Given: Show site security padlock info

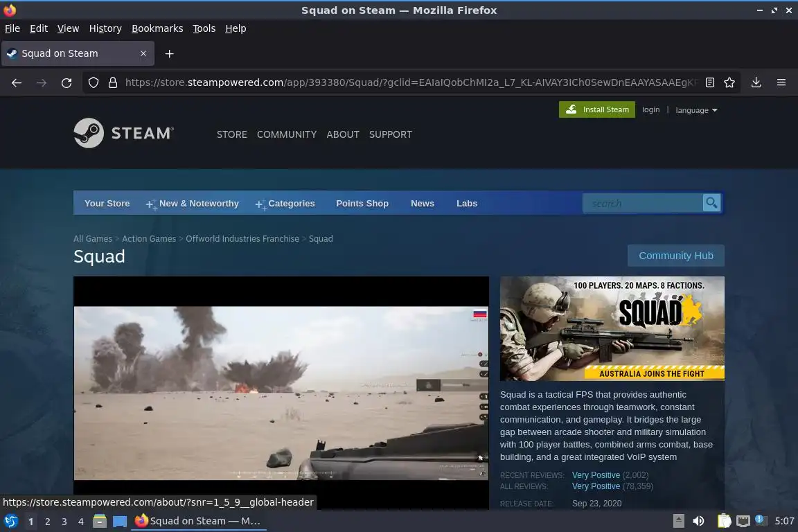Looking at the screenshot, I should point(112,82).
